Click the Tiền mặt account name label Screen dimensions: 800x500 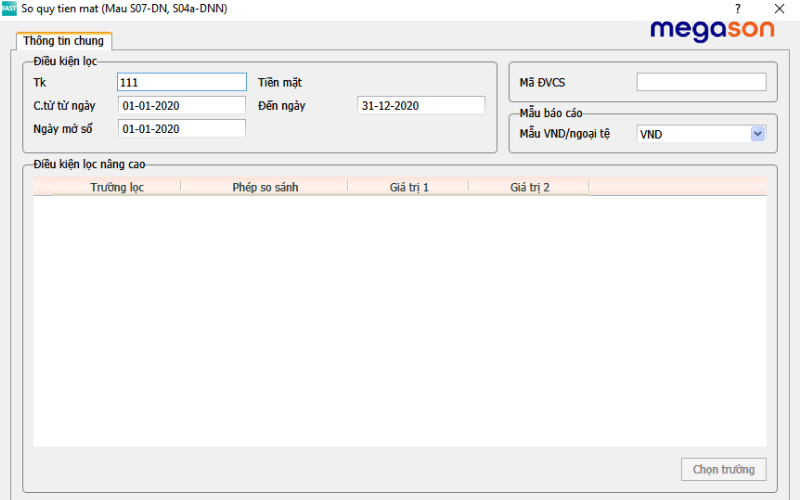(280, 82)
